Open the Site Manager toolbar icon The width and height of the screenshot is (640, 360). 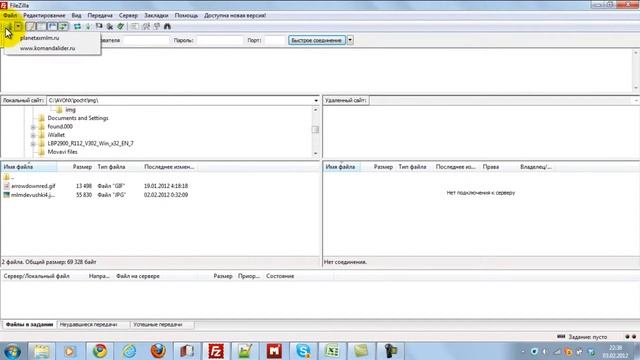[8, 27]
